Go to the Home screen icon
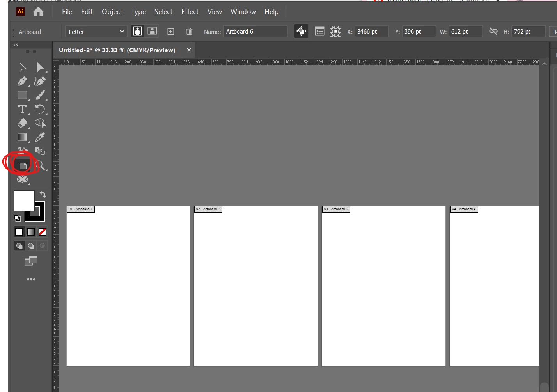 (x=38, y=12)
